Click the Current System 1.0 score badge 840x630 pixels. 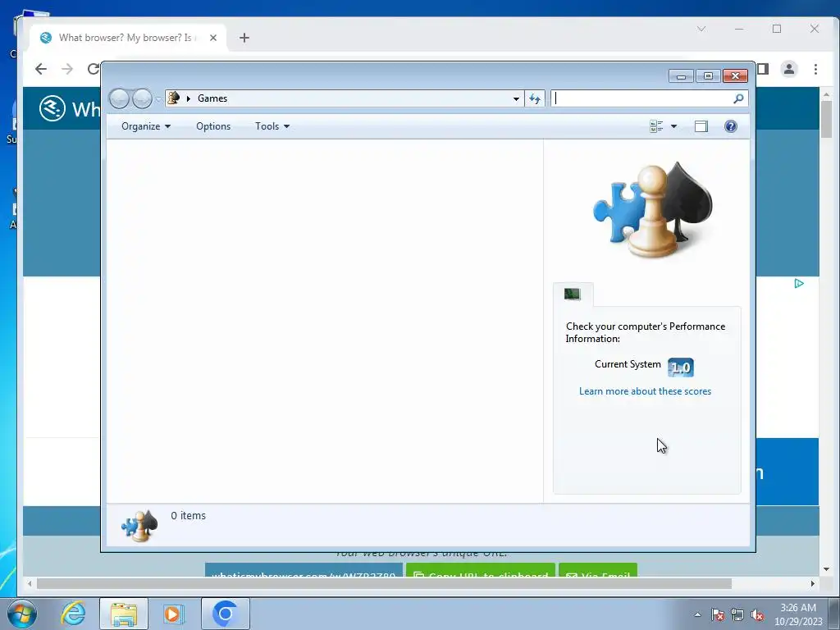coord(680,367)
